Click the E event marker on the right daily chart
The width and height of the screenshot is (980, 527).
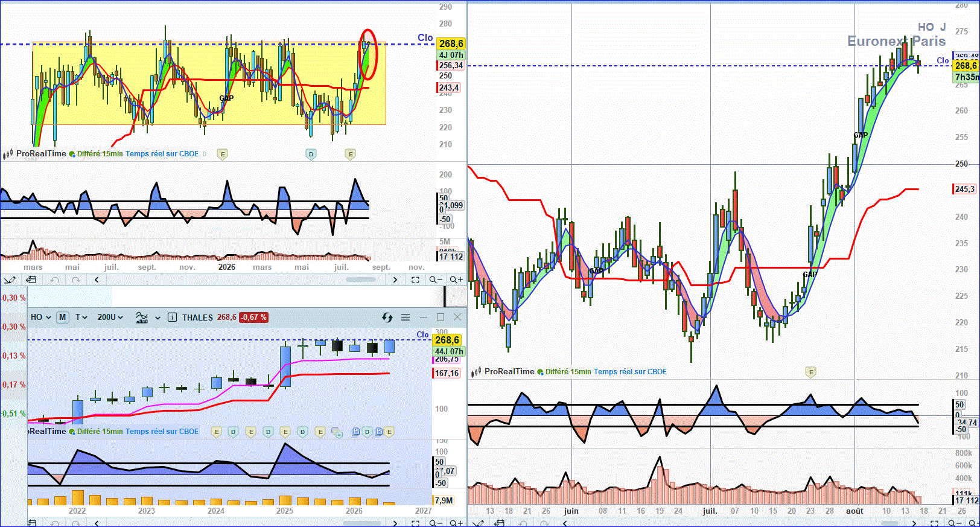811,372
